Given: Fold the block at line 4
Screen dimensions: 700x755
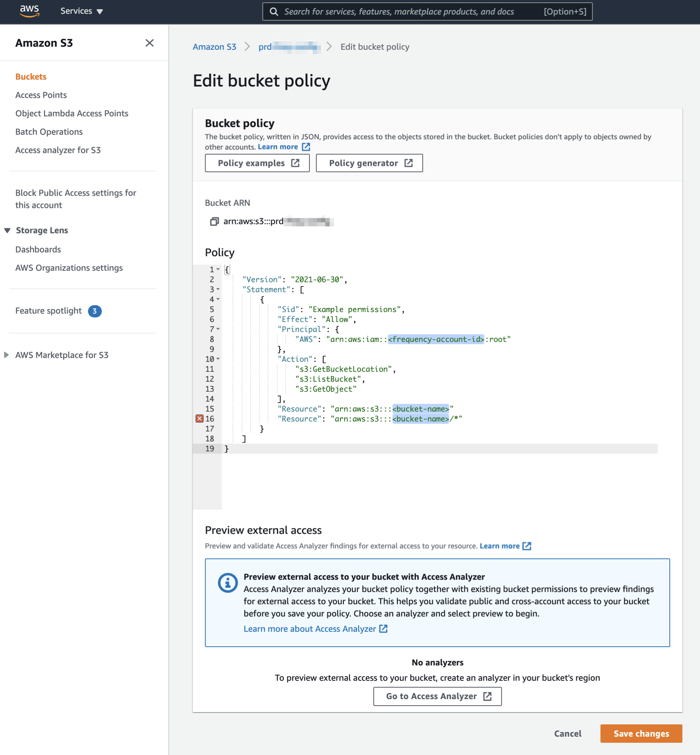Looking at the screenshot, I should pyautogui.click(x=218, y=299).
